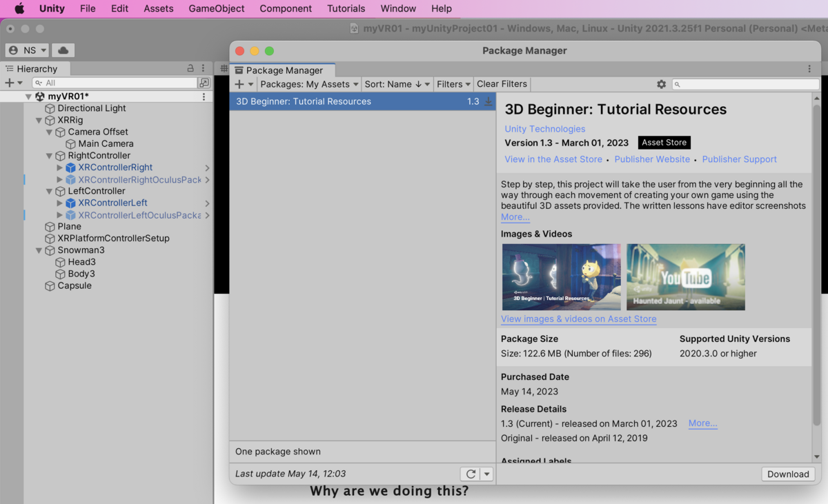Screen dimensions: 828x504
Task: Open the Component menu
Action: click(286, 8)
